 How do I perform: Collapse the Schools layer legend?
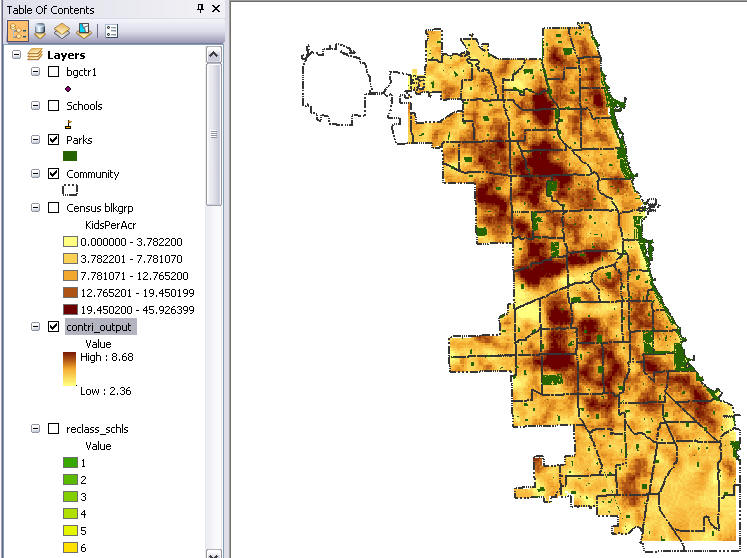[x=35, y=105]
